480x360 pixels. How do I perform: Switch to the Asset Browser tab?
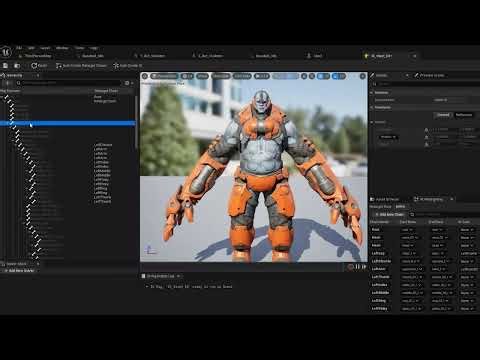pyautogui.click(x=385, y=199)
